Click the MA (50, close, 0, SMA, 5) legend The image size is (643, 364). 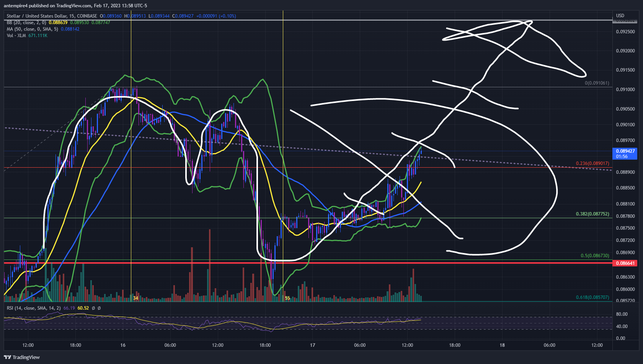(32, 29)
